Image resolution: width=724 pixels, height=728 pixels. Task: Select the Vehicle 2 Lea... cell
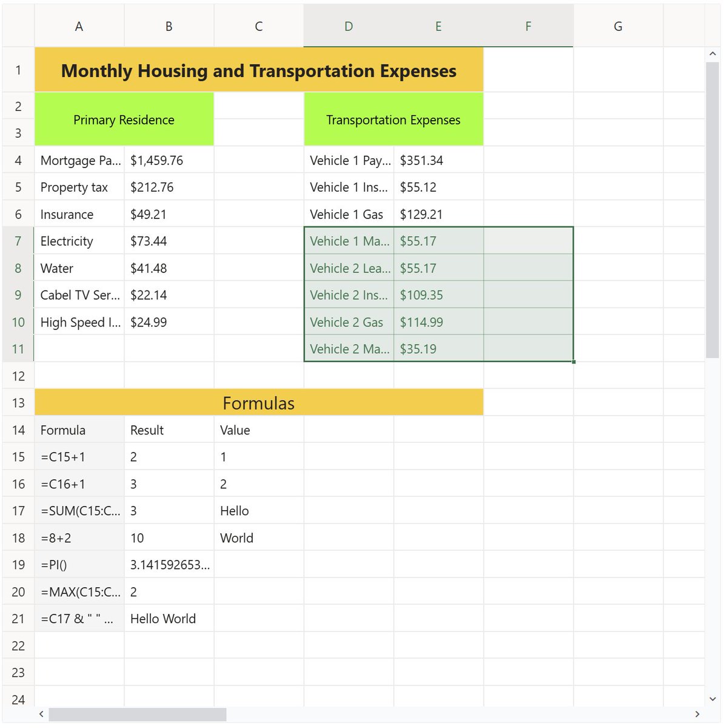[x=349, y=268]
